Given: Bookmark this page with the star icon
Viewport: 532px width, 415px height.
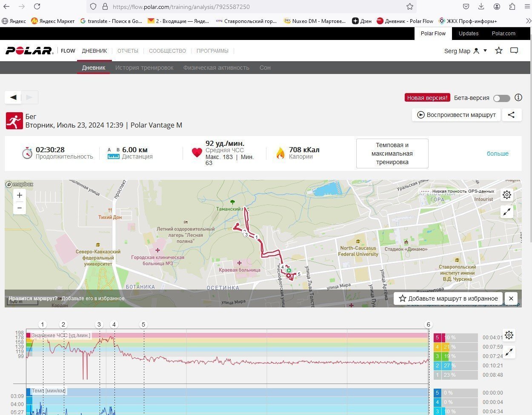Looking at the screenshot, I should pos(409,6).
